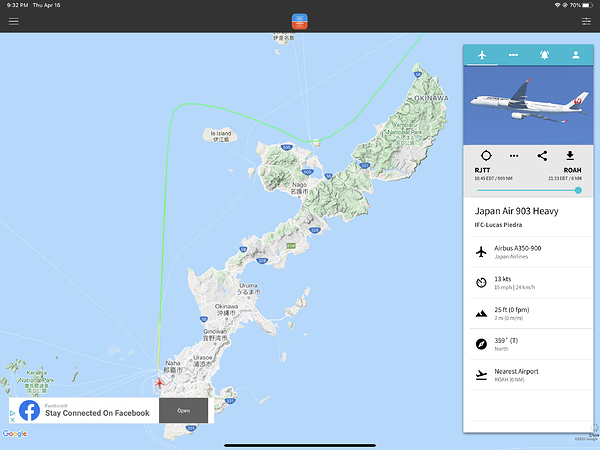Click the 9:32 PM clock in status bar
This screenshot has width=600, height=450.
coord(17,5)
